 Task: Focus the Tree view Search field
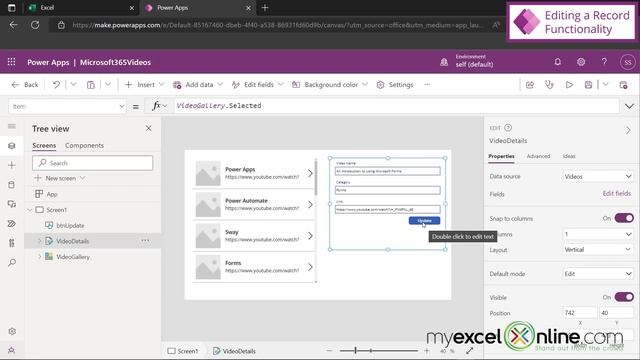(x=93, y=163)
